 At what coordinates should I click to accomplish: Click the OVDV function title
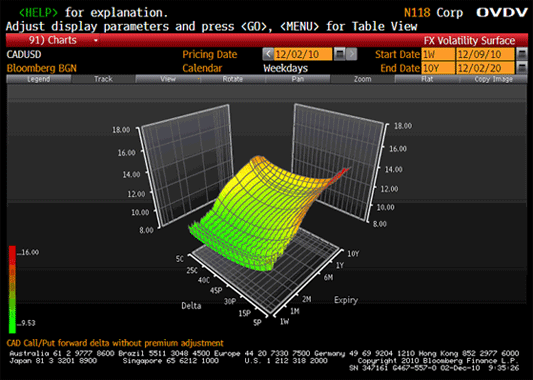click(502, 13)
